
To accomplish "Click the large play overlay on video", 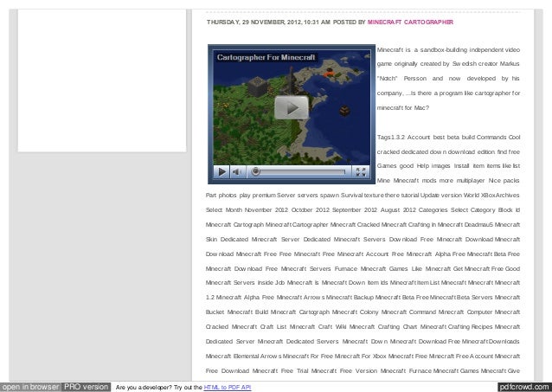I will [x=292, y=107].
